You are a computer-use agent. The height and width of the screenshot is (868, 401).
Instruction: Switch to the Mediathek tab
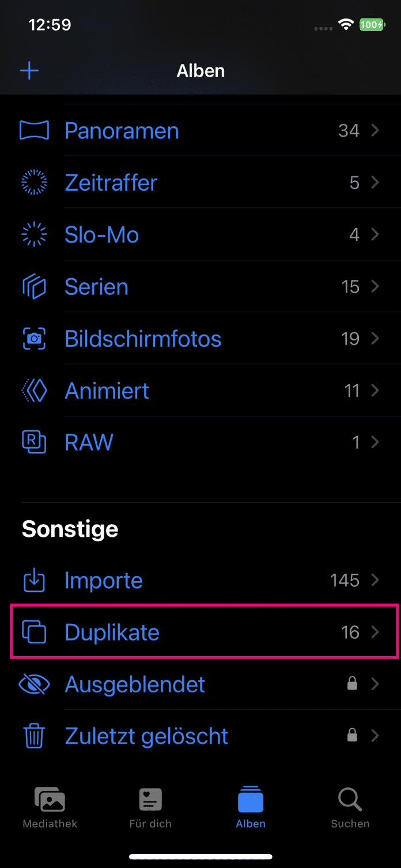pos(50,806)
